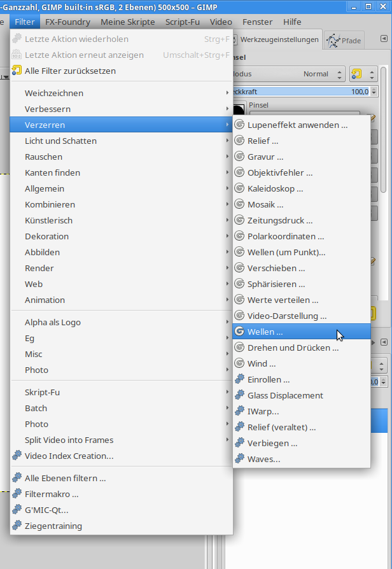Click the Einrollen plug-in icon
Image resolution: width=392 pixels, height=569 pixels.
[239, 379]
